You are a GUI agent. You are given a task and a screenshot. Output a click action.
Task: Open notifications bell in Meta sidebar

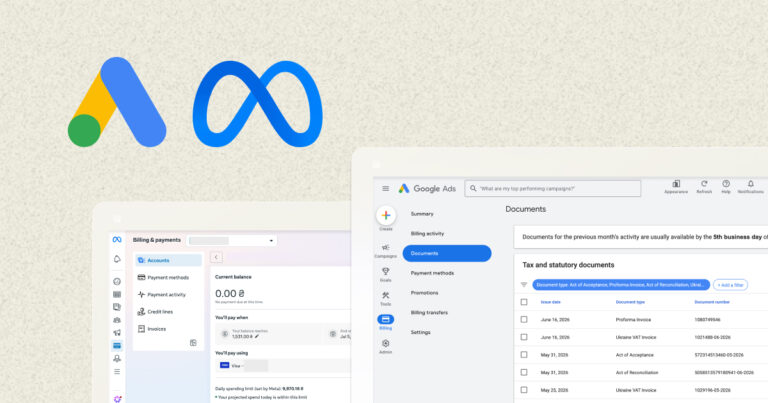click(117, 259)
